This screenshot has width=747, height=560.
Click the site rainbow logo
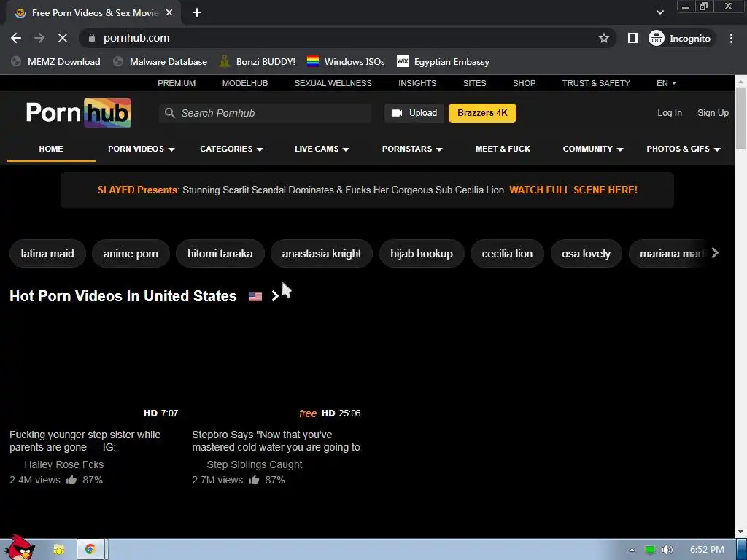[x=78, y=113]
